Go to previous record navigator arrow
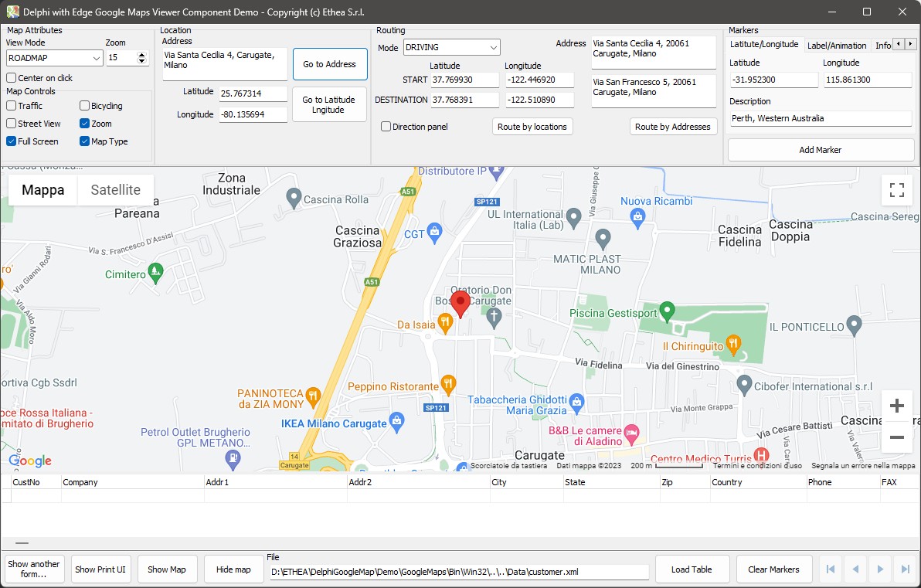Screen dimensions: 921x588 855,569
